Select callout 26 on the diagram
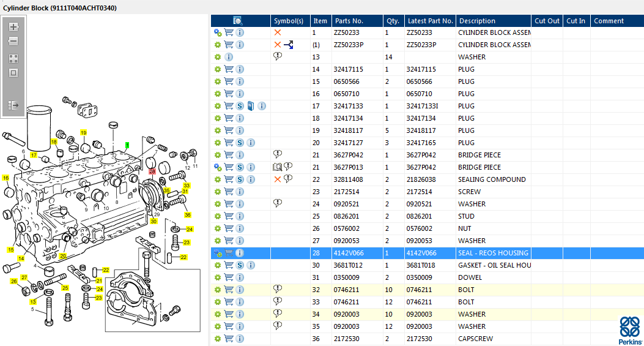The image size is (644, 346). (14, 282)
